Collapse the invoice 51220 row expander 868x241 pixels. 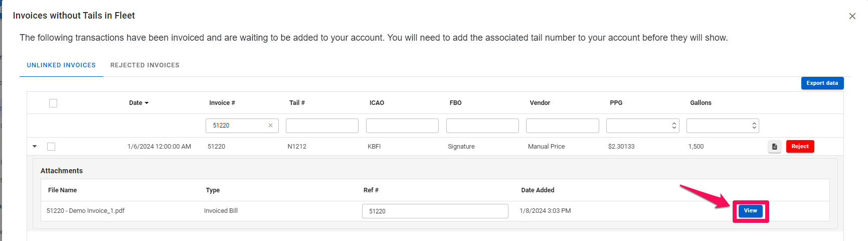point(35,146)
